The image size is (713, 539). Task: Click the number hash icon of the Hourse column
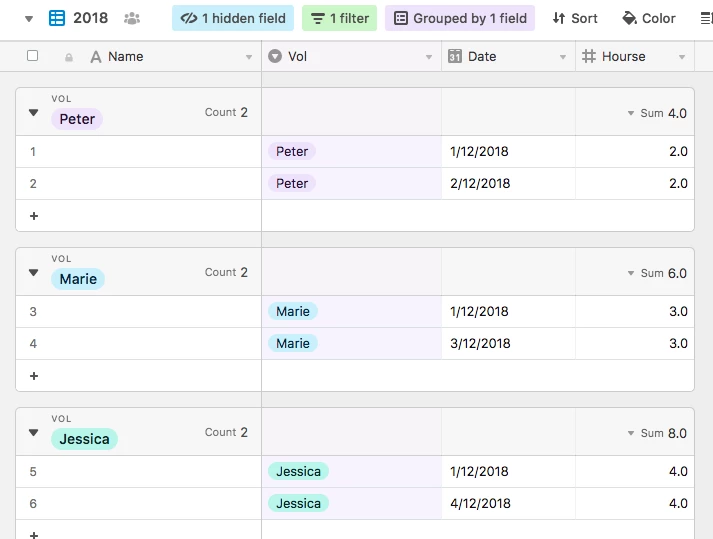(x=589, y=56)
